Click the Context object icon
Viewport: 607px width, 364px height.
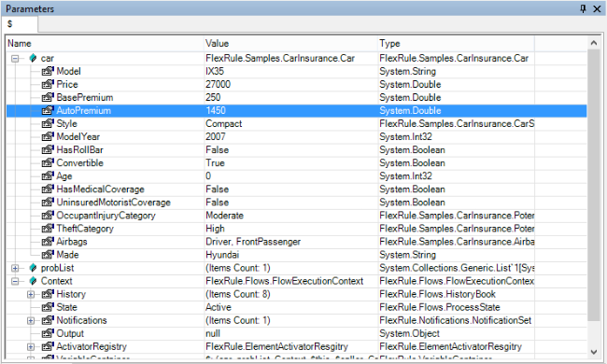[33, 281]
